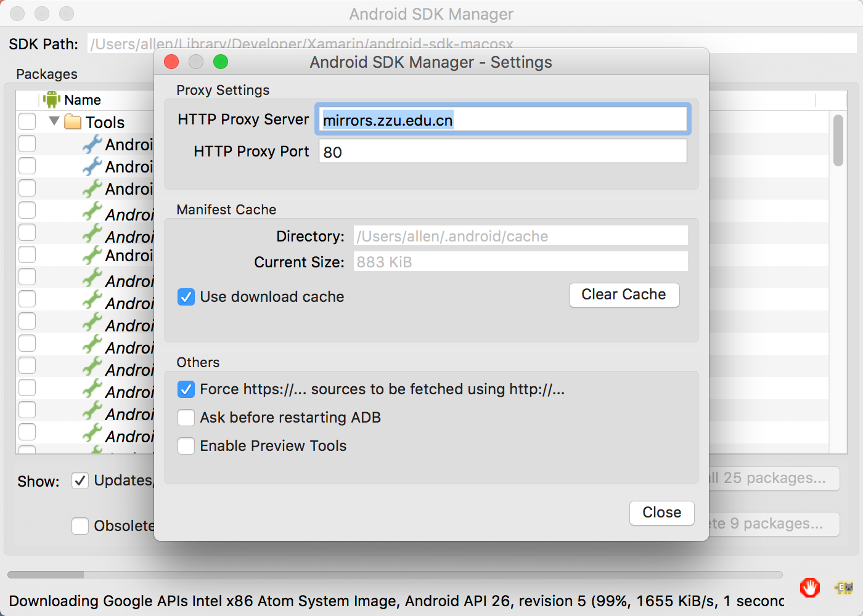Toggle Use download cache checkbox
This screenshot has width=863, height=616.
coord(186,297)
